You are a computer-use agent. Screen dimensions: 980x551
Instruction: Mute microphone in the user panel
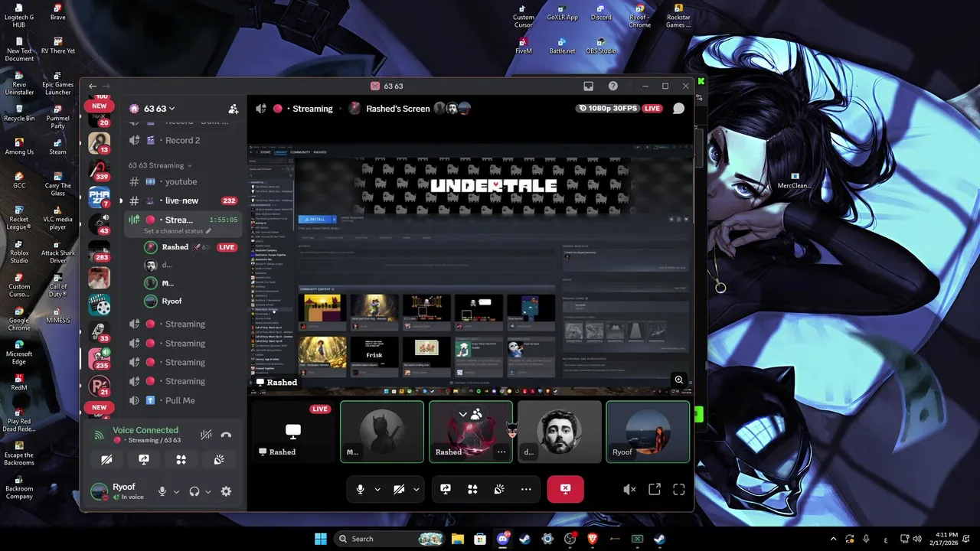tap(162, 491)
